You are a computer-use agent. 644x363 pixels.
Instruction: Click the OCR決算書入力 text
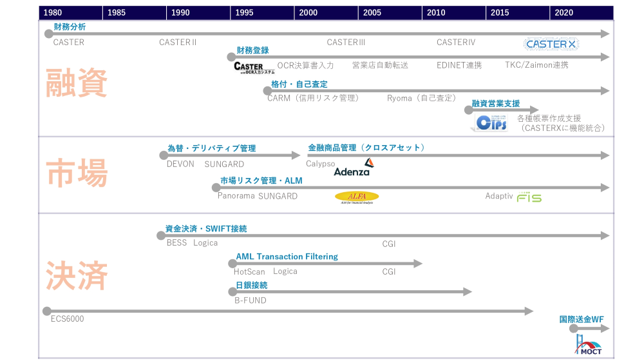305,65
